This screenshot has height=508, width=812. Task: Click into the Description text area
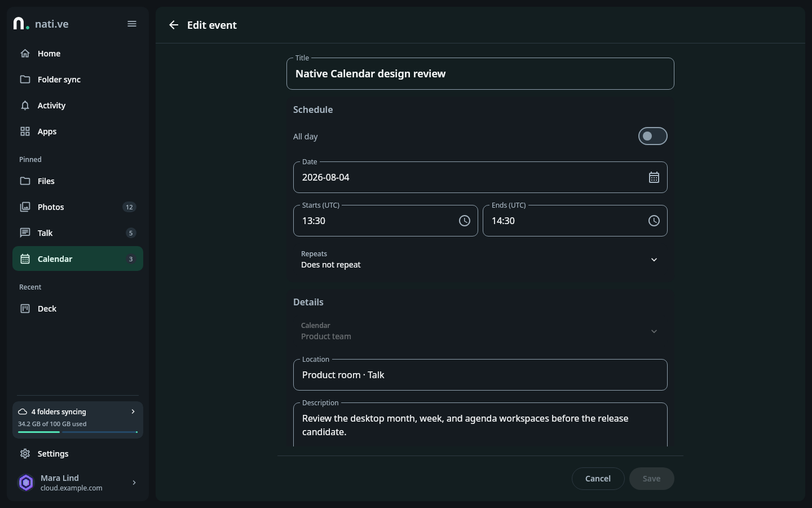pyautogui.click(x=480, y=425)
